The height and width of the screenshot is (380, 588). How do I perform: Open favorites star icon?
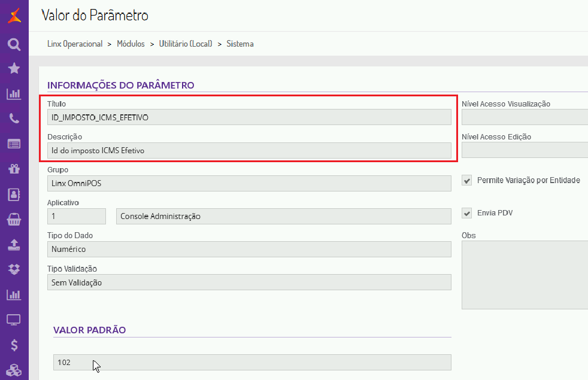pos(14,69)
